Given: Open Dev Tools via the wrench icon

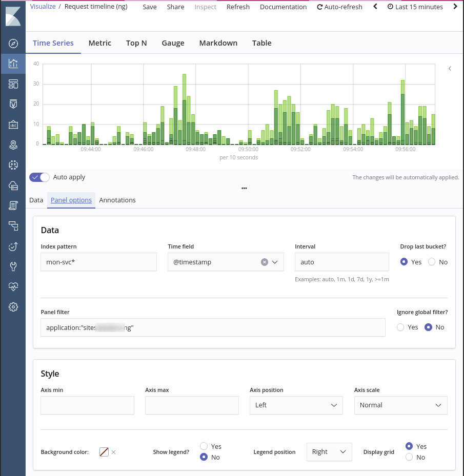Looking at the screenshot, I should click(13, 266).
